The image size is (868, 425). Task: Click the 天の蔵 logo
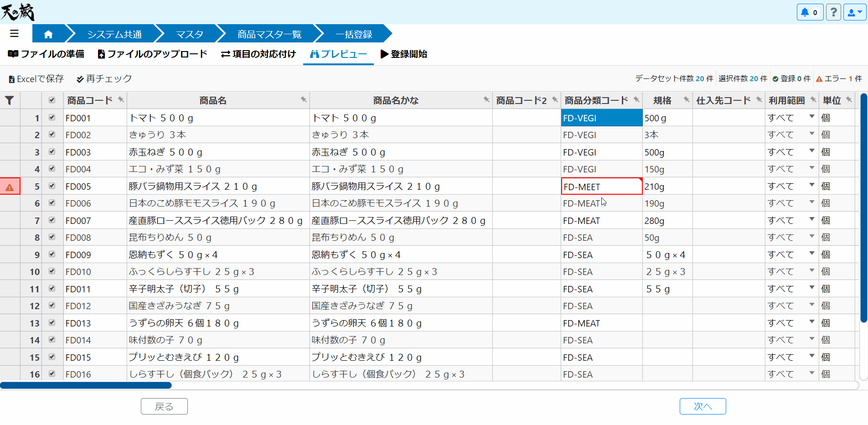(x=18, y=11)
